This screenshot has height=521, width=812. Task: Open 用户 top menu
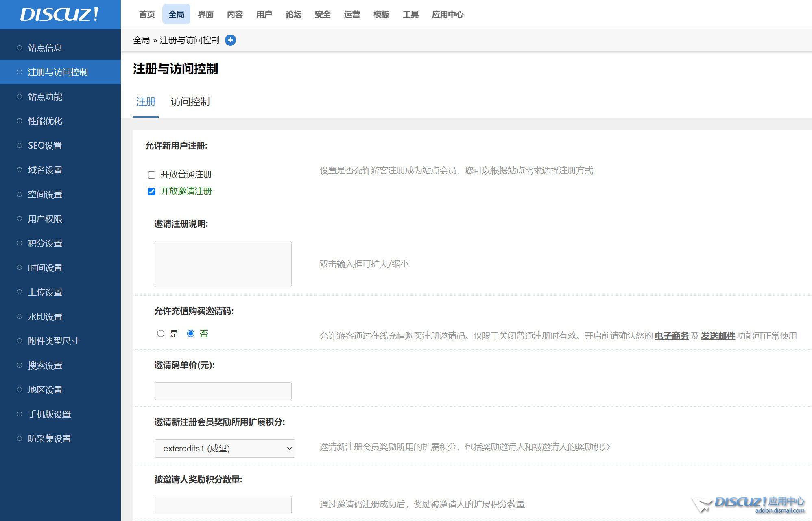tap(264, 14)
